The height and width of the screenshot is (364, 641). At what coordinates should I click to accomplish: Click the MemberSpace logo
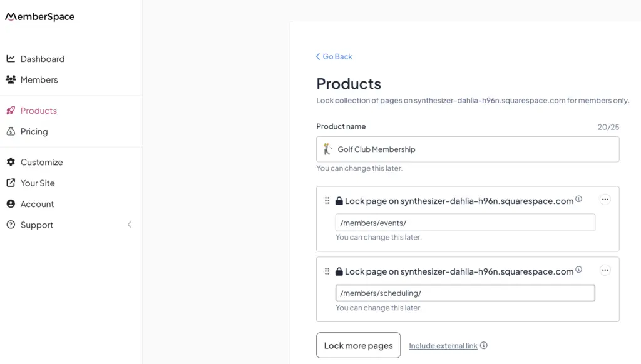coord(40,17)
